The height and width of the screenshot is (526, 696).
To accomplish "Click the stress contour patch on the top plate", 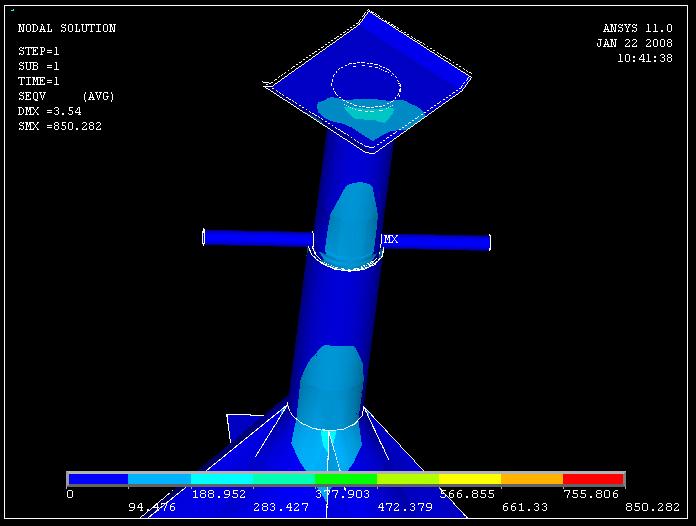I will [x=371, y=118].
